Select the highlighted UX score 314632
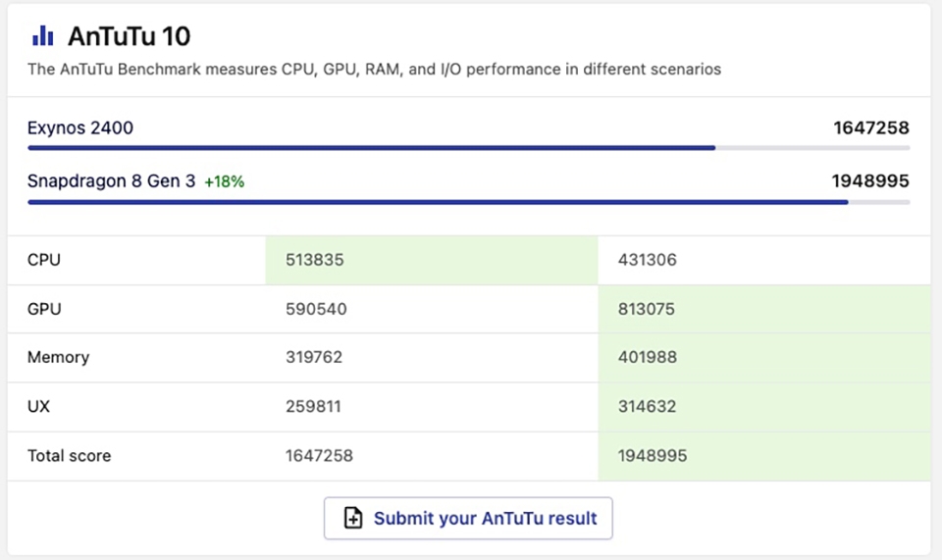942x560 pixels. point(647,406)
